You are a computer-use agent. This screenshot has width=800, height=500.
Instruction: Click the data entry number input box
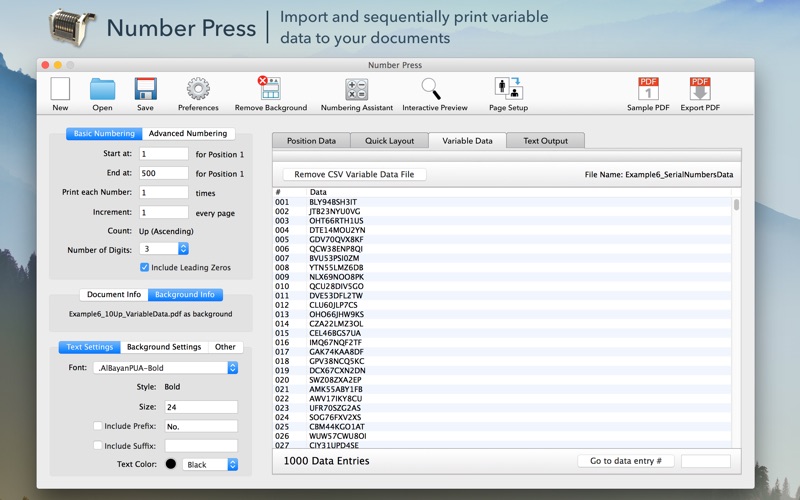pyautogui.click(x=706, y=461)
